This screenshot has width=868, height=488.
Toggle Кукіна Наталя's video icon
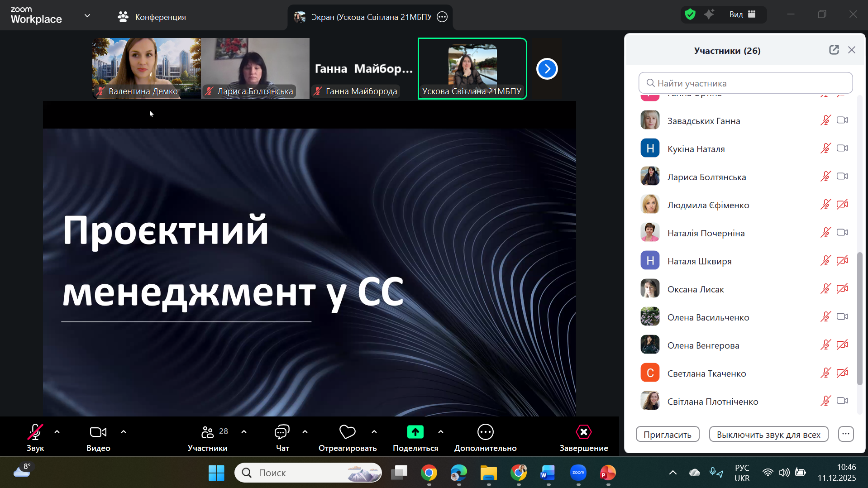point(842,148)
